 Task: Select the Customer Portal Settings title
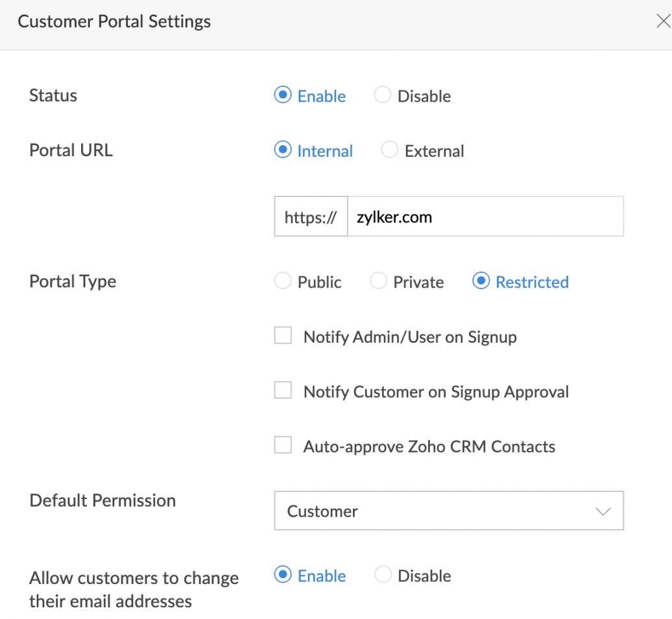pyautogui.click(x=114, y=21)
